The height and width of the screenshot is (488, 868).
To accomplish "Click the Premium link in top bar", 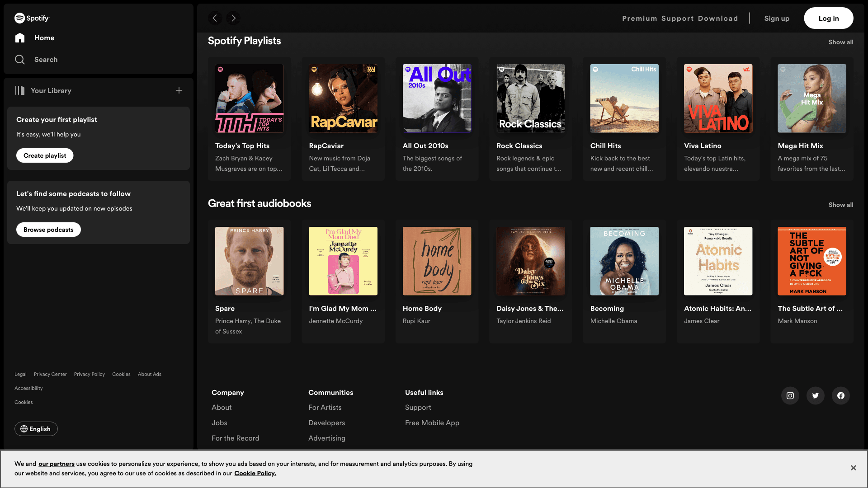I will (640, 19).
